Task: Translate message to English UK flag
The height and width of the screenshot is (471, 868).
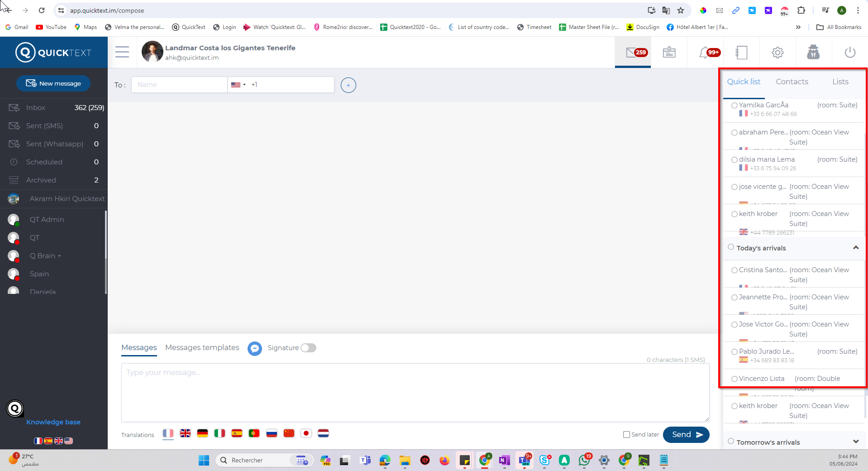Action: 185,433
